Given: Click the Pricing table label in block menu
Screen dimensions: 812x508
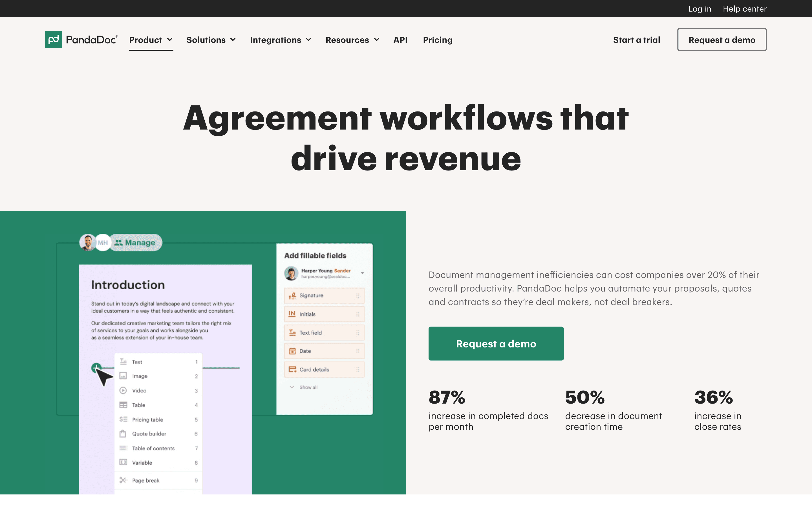Looking at the screenshot, I should click(x=148, y=420).
